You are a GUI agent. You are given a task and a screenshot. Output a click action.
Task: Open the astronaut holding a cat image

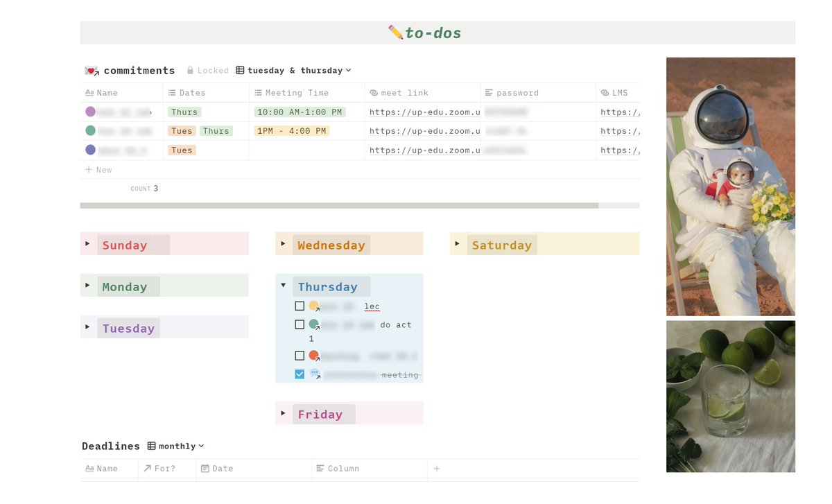click(x=731, y=186)
